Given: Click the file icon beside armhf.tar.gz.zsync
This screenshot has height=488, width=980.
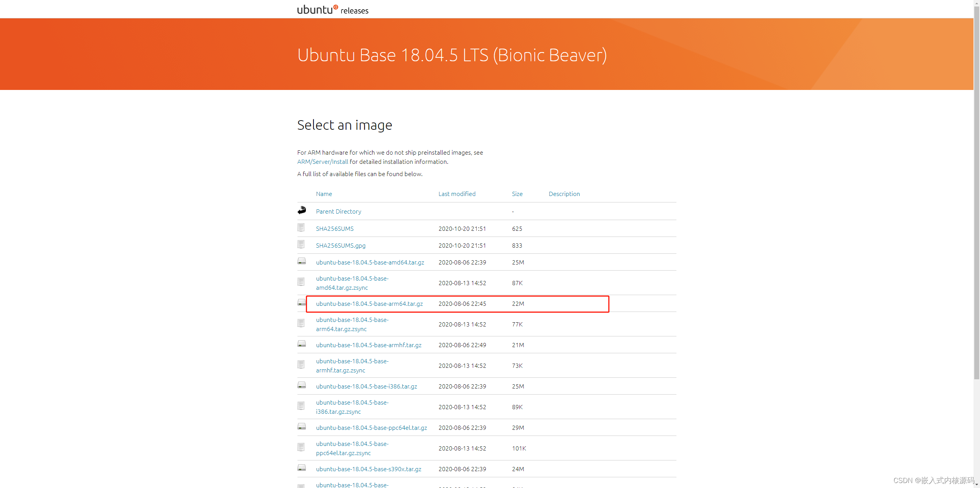Looking at the screenshot, I should click(301, 364).
